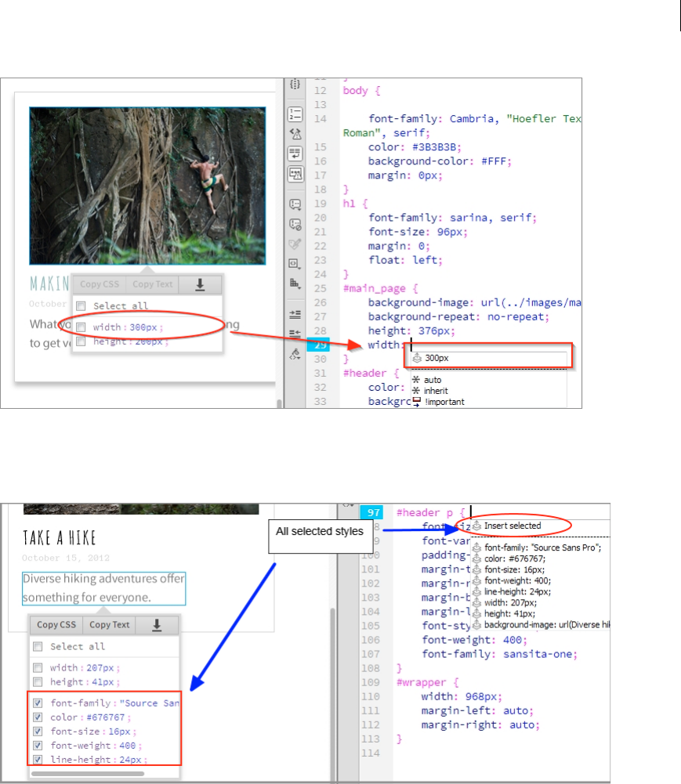This screenshot has width=681, height=784.
Task: Uncheck the font-weight: 400 checkbox
Action: pyautogui.click(x=38, y=746)
